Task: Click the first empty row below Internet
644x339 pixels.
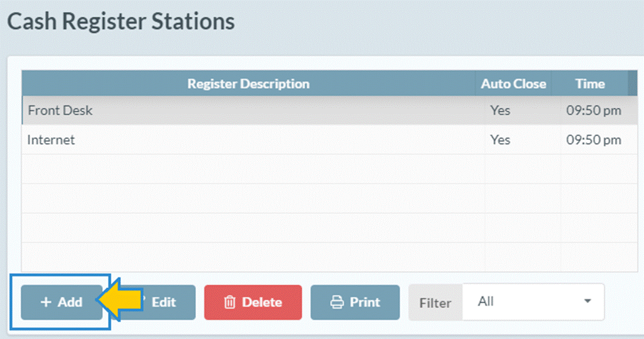Action: pos(248,169)
